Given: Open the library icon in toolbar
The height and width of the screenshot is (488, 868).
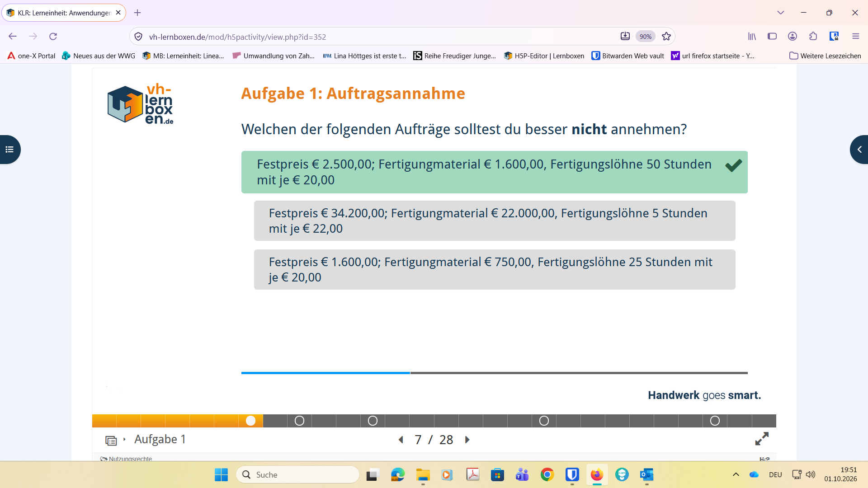Looking at the screenshot, I should tap(752, 37).
